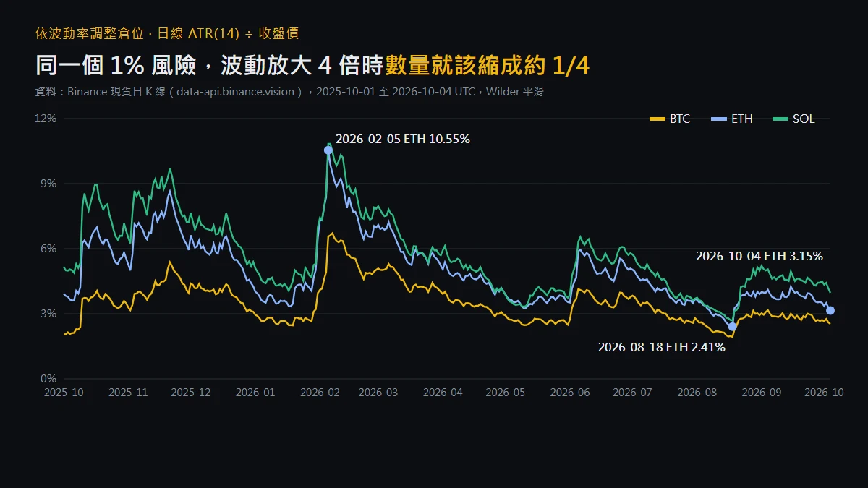Click the green SOL legend color line
The height and width of the screenshot is (488, 868).
[780, 119]
